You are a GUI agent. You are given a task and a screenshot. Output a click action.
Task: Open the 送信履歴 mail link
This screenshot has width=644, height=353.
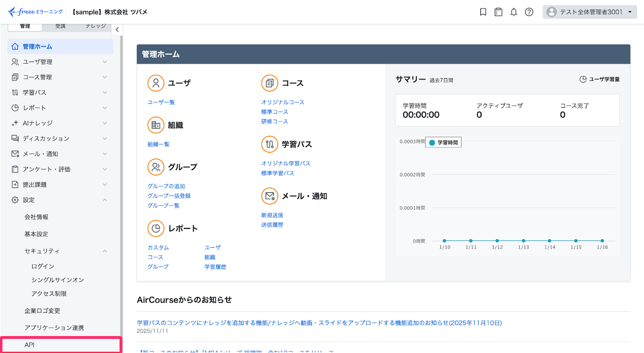[x=272, y=225]
